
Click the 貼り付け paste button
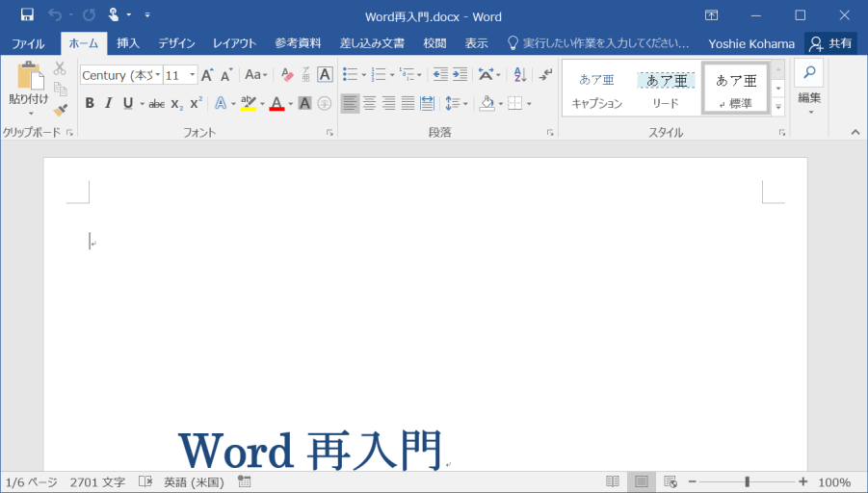coord(29,90)
